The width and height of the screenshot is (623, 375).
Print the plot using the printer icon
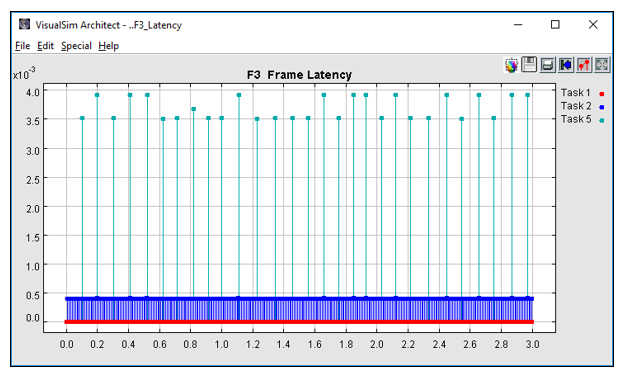pyautogui.click(x=548, y=65)
